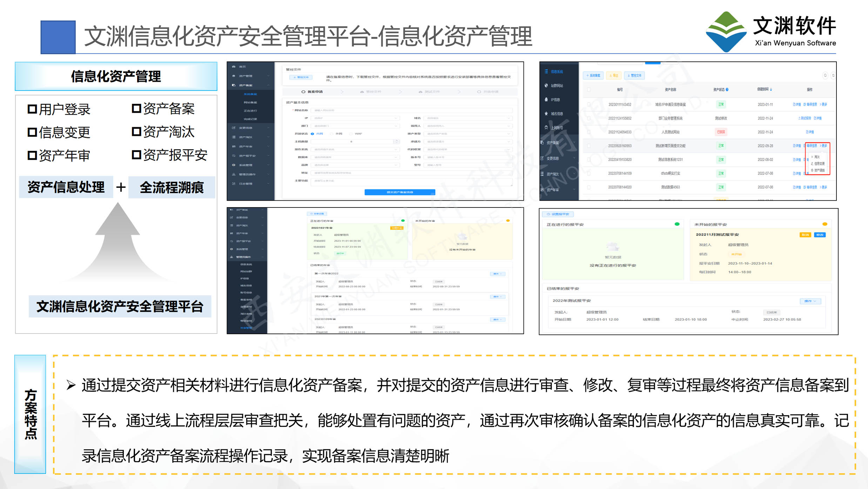Tick the checkbox for row 20221124094533
The image size is (868, 489).
[x=589, y=132]
